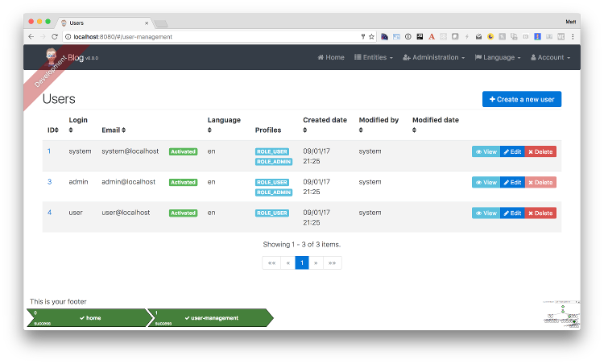Close the Users browser tab

point(147,23)
